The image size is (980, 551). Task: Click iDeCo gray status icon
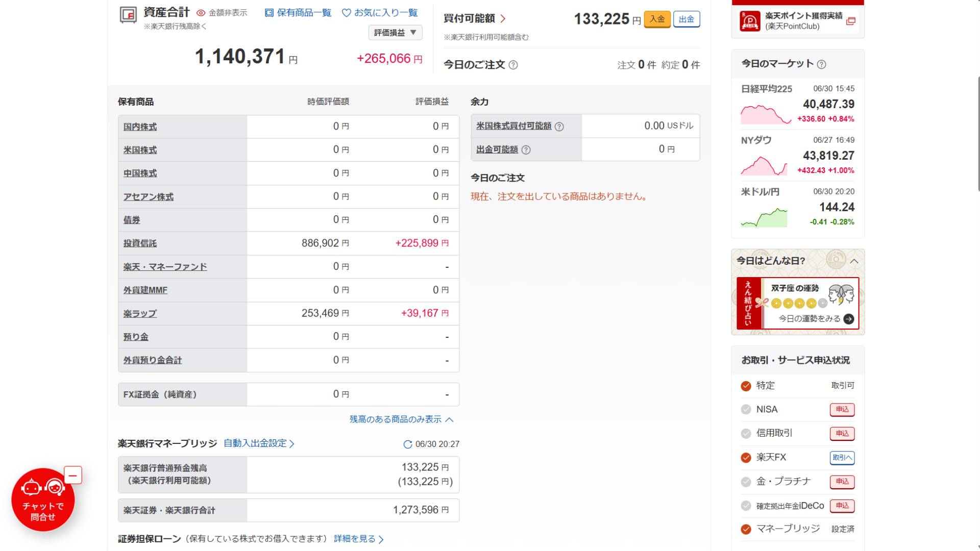746,506
